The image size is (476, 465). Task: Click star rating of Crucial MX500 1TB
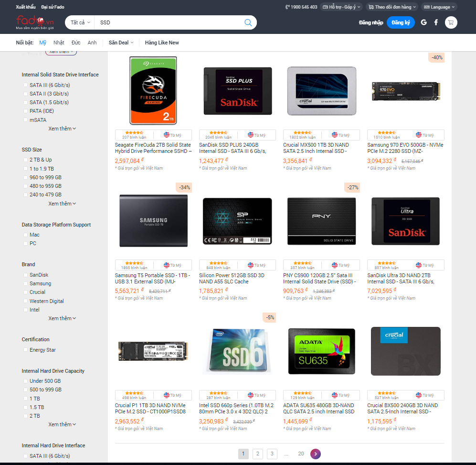click(x=302, y=132)
